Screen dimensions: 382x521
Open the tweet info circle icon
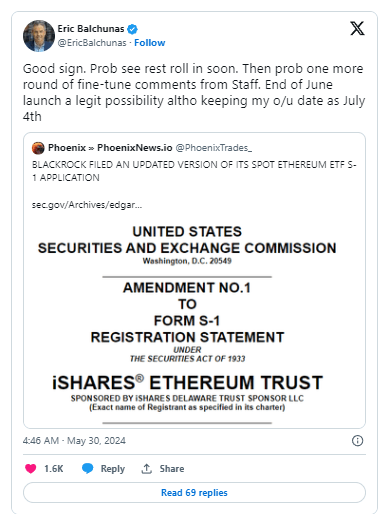[357, 441]
